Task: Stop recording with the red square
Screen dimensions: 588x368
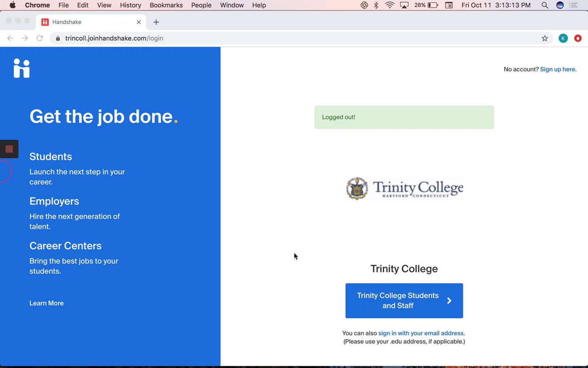Action: (9, 149)
